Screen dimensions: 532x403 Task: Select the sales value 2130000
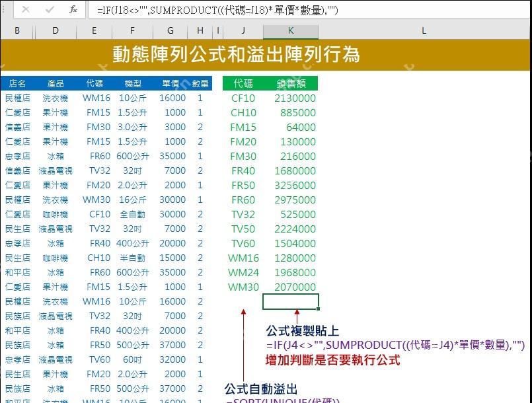[x=295, y=98]
